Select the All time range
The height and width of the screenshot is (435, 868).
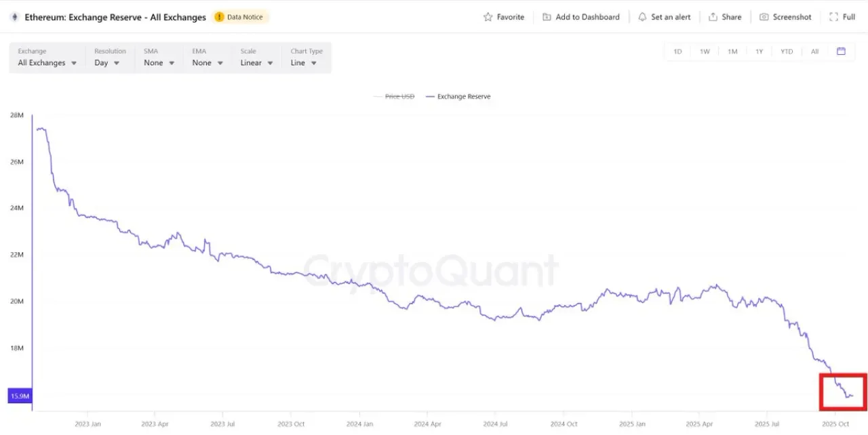tap(814, 51)
